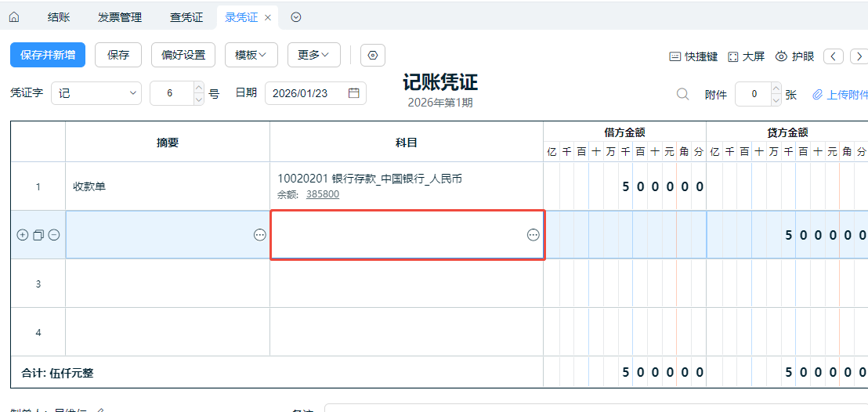
Task: Open the account selector ellipsis in 科目 cell
Action: (x=533, y=235)
